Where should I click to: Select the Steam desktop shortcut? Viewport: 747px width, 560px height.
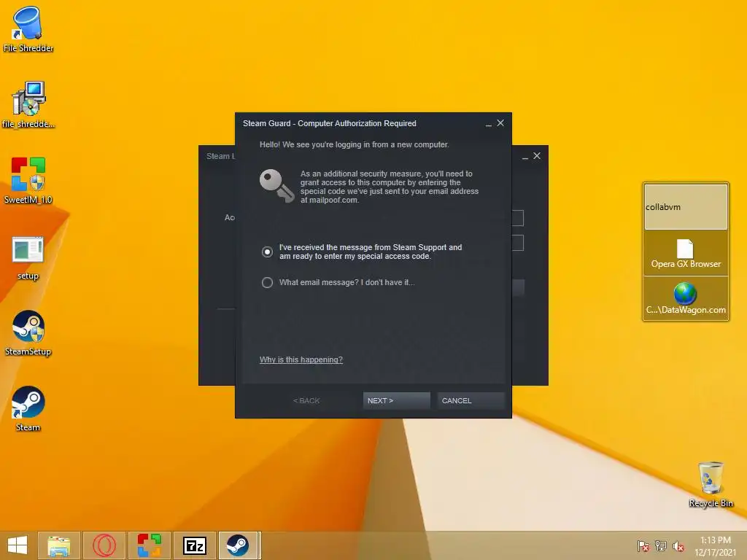click(28, 408)
